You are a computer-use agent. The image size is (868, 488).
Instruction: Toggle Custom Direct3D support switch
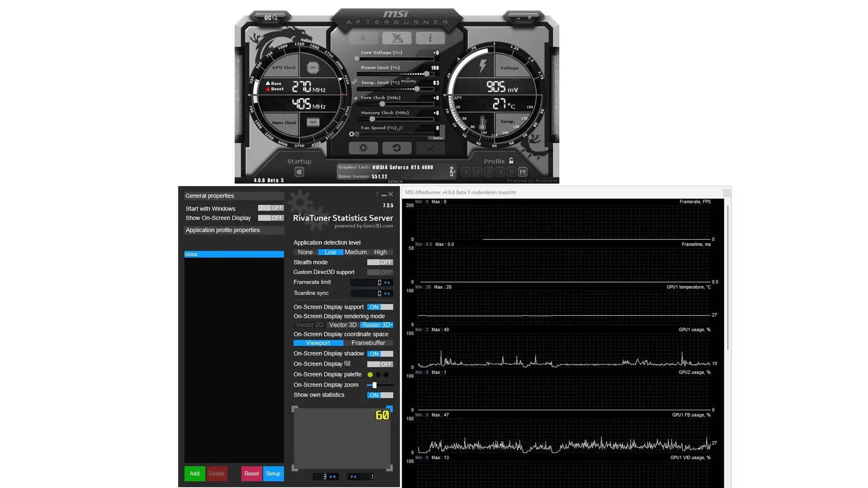pos(380,272)
